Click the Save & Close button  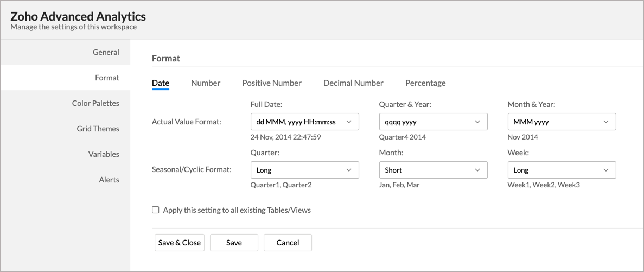pos(180,243)
